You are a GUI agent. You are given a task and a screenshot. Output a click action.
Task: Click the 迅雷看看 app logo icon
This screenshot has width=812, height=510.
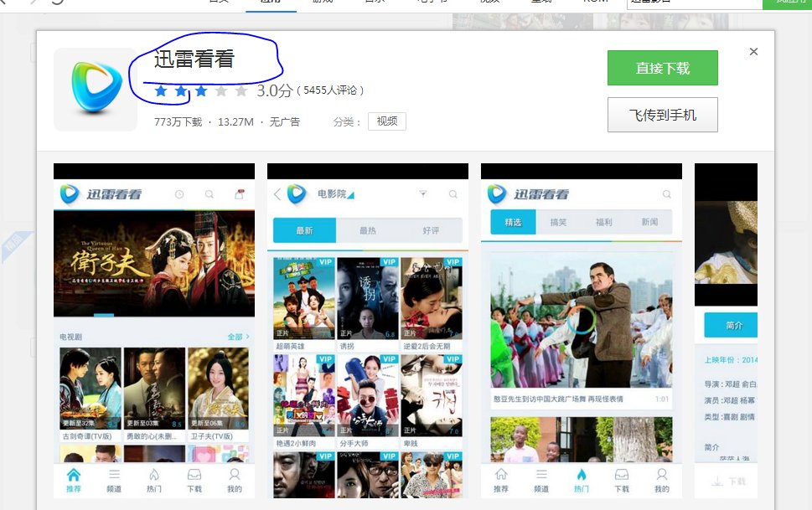tap(94, 90)
